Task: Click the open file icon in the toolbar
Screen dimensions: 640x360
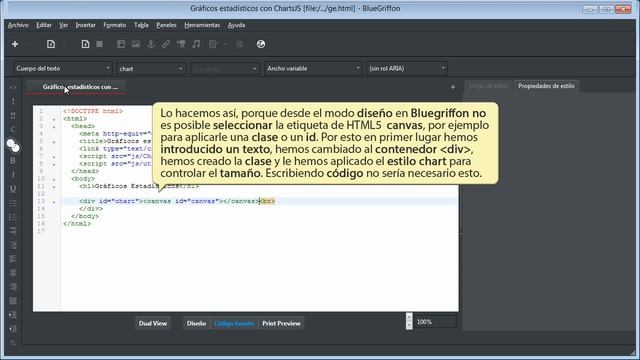Action: (51, 44)
